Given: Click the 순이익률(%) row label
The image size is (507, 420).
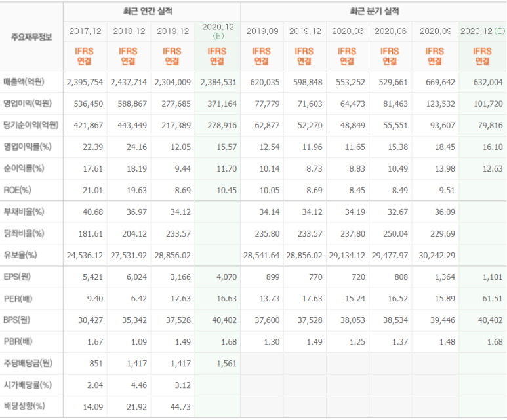Looking at the screenshot, I should [24, 168].
